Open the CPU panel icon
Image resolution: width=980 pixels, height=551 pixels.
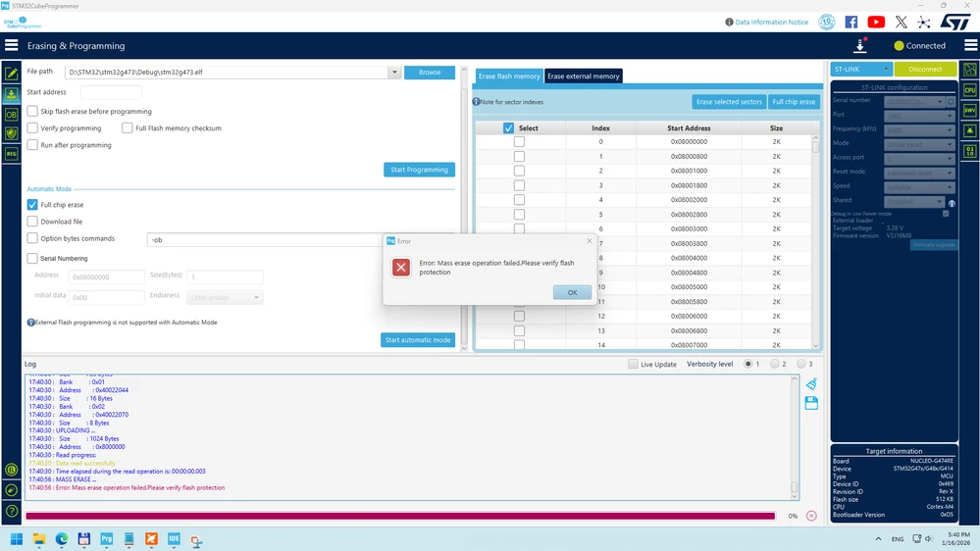pos(969,90)
